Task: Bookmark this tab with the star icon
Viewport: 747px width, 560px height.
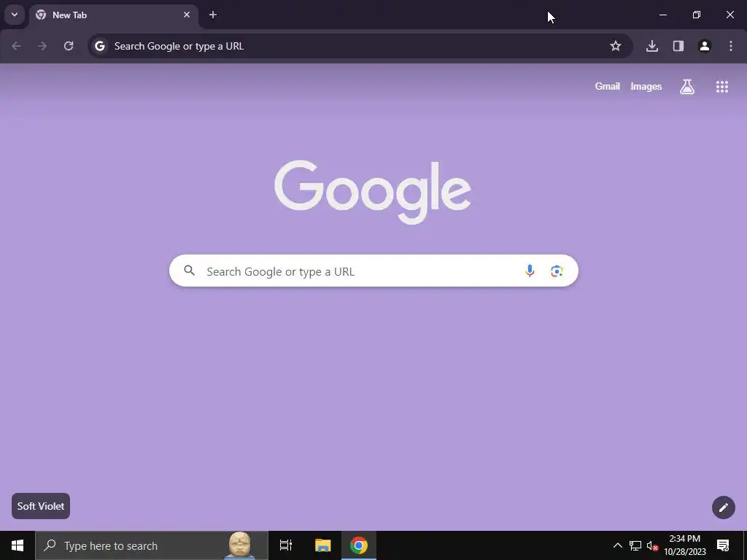Action: click(x=616, y=46)
